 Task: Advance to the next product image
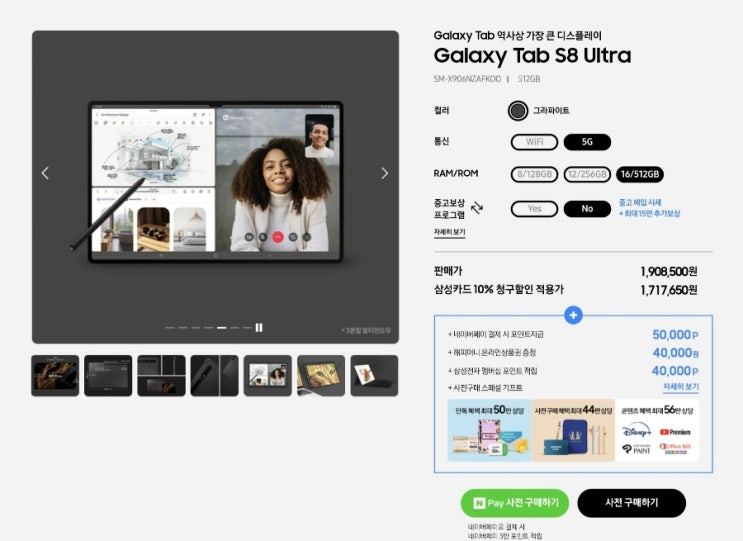[x=384, y=173]
